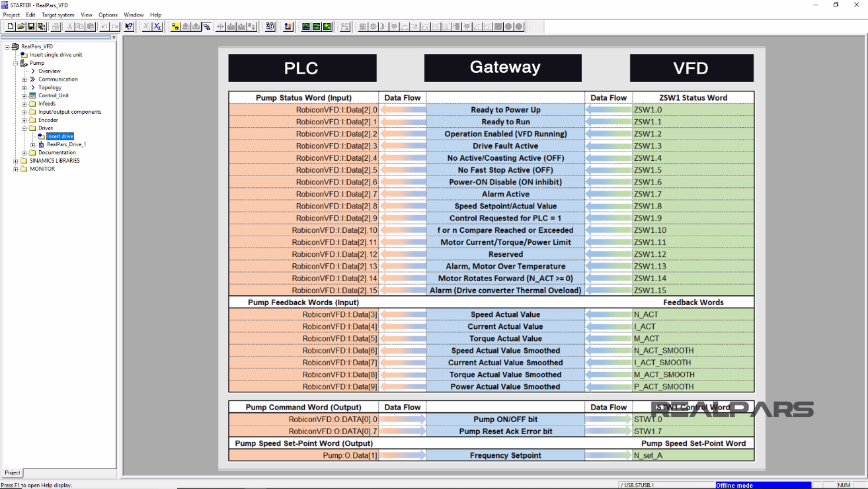Expand the Communication tree node
This screenshot has height=489, width=868.
[x=24, y=79]
